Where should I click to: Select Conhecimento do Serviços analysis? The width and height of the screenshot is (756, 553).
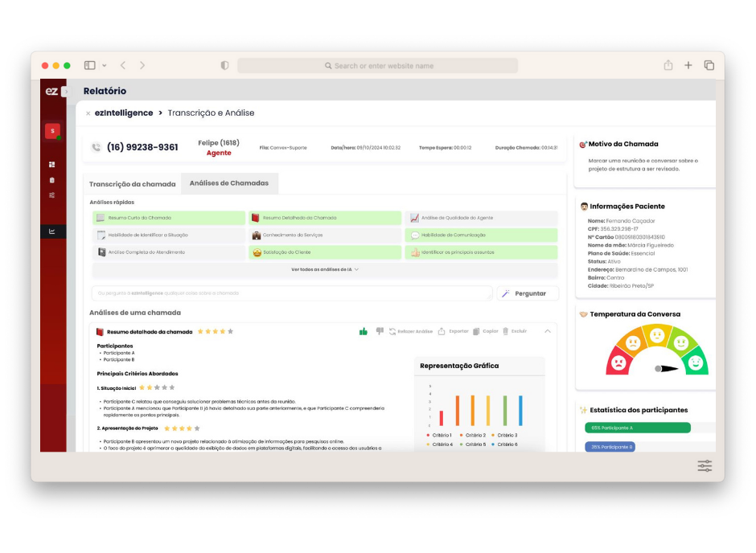[x=325, y=235]
